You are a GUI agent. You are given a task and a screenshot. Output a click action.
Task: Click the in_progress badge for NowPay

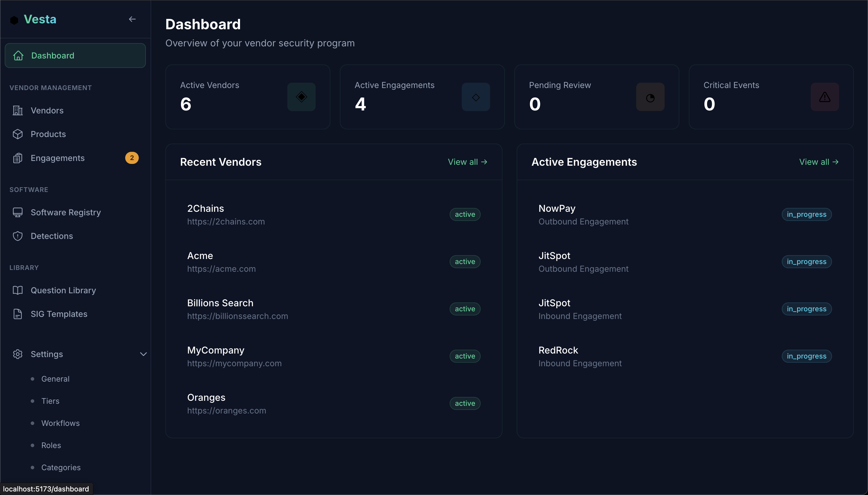coord(807,214)
